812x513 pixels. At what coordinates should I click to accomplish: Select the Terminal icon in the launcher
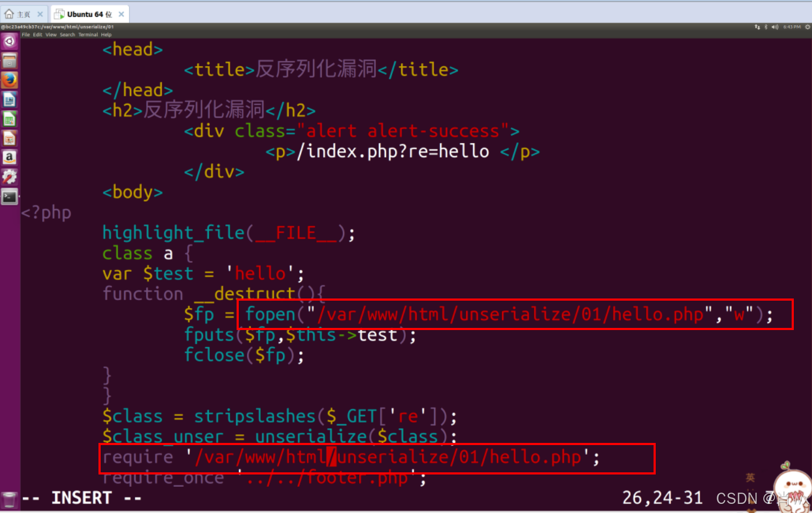click(9, 196)
